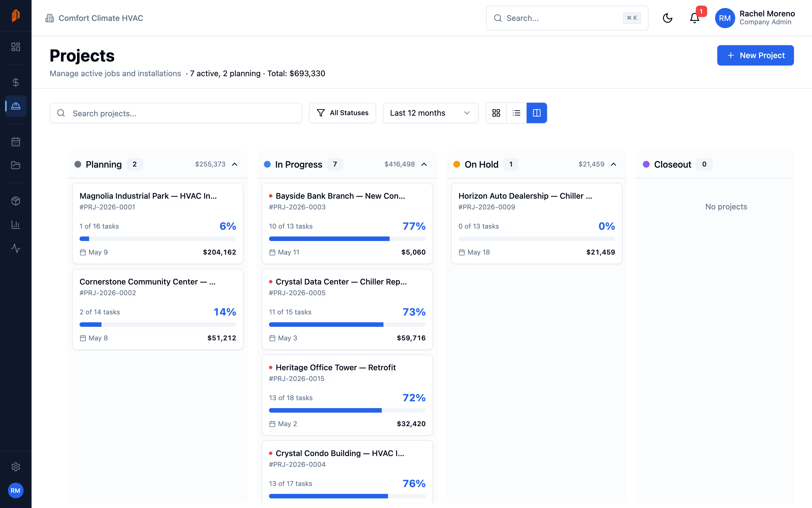The height and width of the screenshot is (508, 812).
Task: Click the Search projects input field
Action: (x=176, y=113)
